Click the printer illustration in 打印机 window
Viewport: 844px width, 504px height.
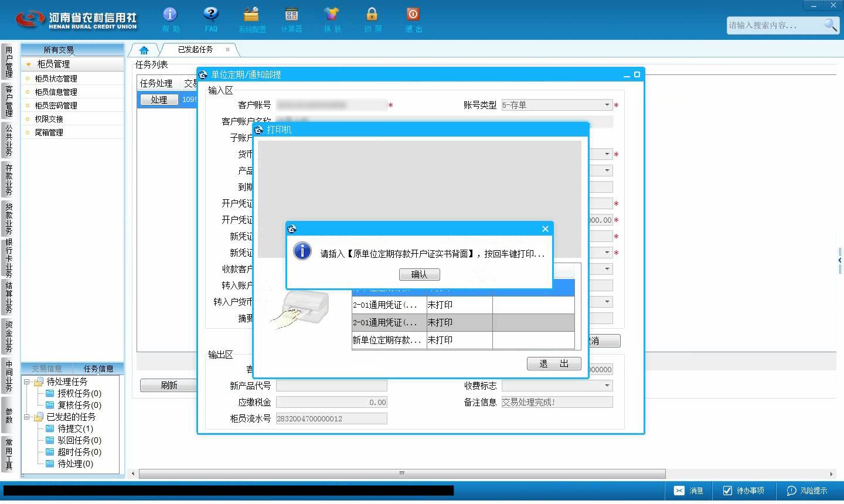pos(300,309)
